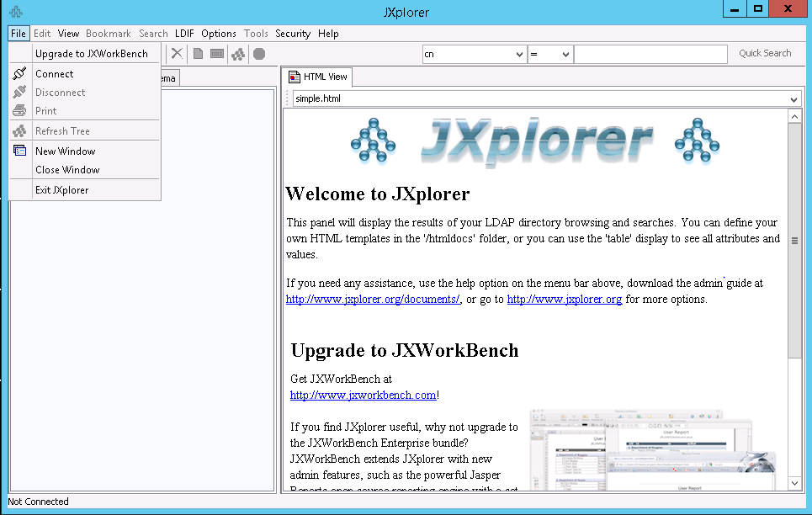
Task: Open the Tools menu
Action: [x=256, y=33]
